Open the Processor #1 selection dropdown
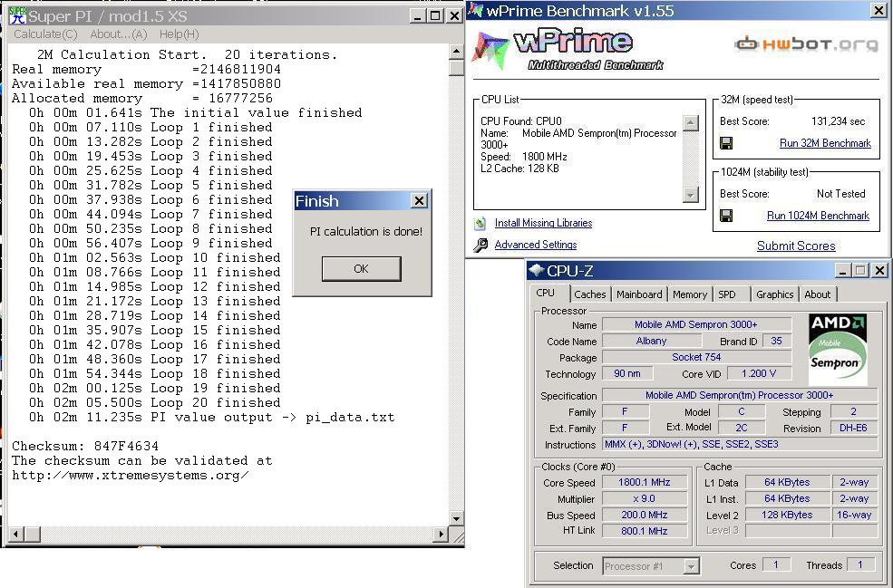The height and width of the screenshot is (588, 893). click(x=691, y=566)
